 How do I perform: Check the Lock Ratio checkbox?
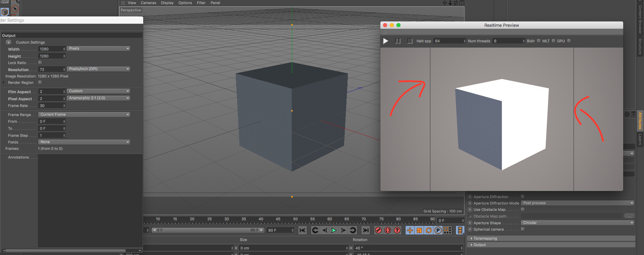[x=40, y=63]
